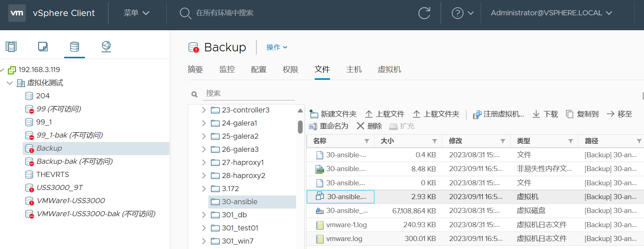The height and width of the screenshot is (249, 644).
Task: Open the 类型 column filter
Action: point(570,141)
